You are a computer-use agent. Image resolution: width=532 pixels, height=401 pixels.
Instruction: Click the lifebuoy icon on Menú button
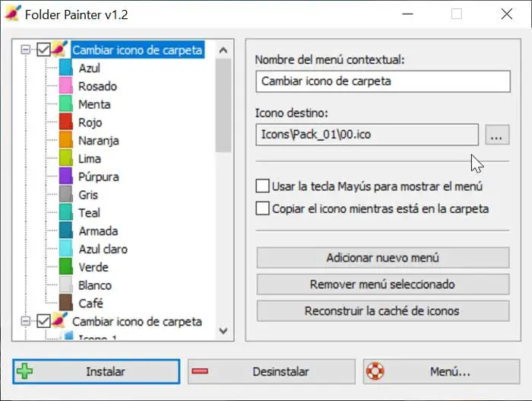(x=375, y=371)
